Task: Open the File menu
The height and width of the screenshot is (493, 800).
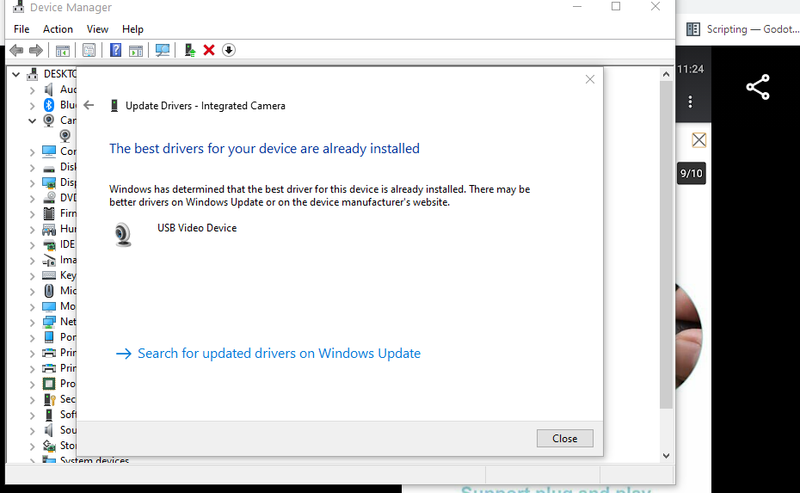Action: (21, 29)
